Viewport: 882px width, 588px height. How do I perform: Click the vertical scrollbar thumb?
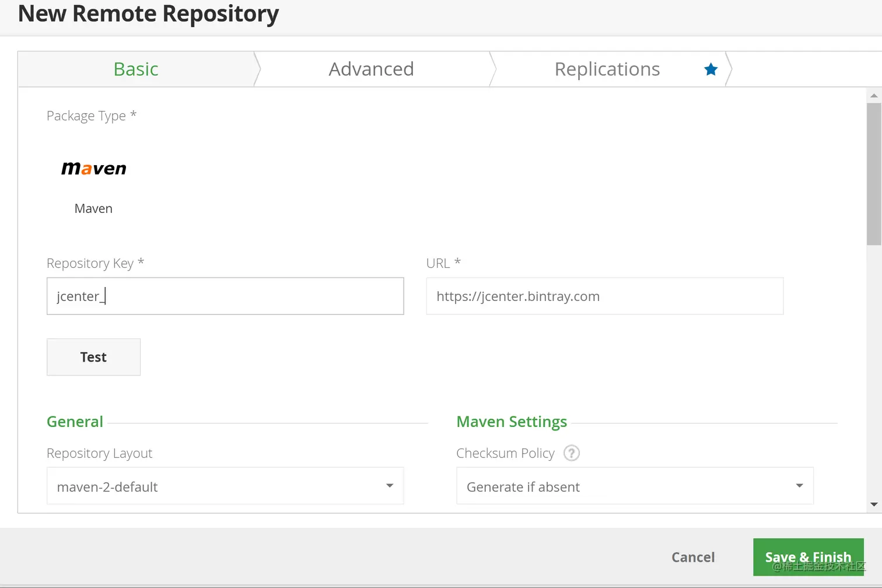(x=874, y=174)
